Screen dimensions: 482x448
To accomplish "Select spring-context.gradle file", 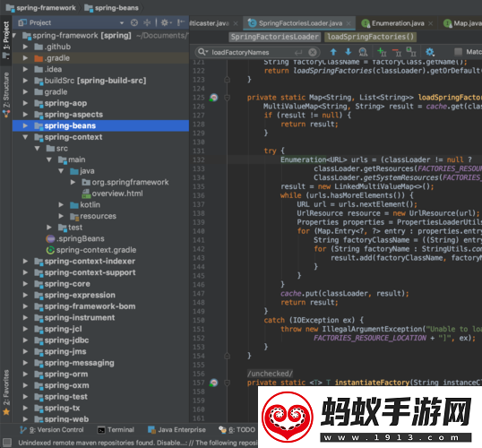I will [91, 250].
